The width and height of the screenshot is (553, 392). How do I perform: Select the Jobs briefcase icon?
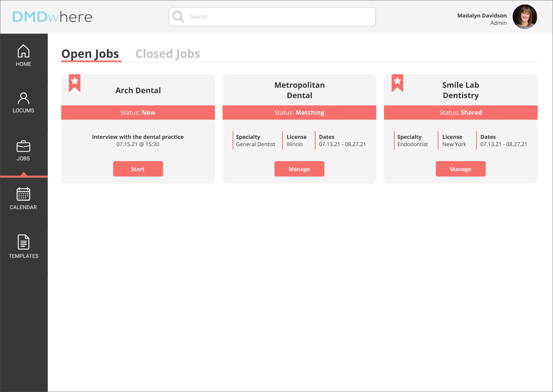point(23,146)
